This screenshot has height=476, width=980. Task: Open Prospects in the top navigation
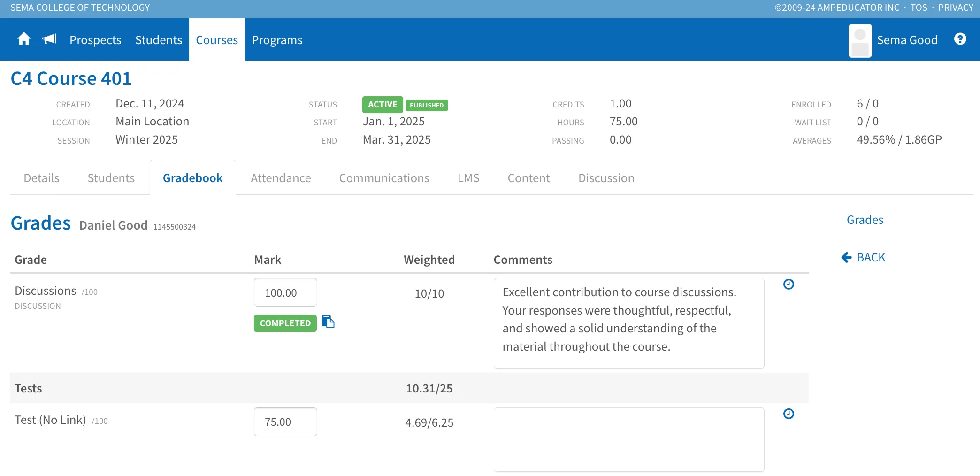point(95,40)
